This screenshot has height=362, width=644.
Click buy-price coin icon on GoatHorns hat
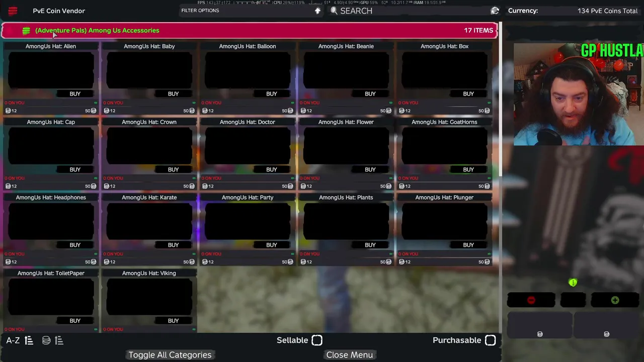pyautogui.click(x=487, y=186)
